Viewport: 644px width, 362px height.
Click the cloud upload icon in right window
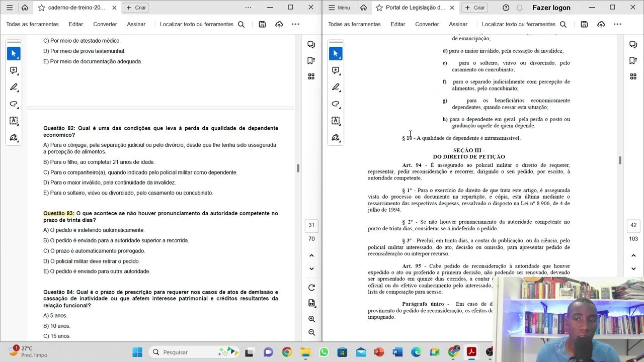(601, 24)
